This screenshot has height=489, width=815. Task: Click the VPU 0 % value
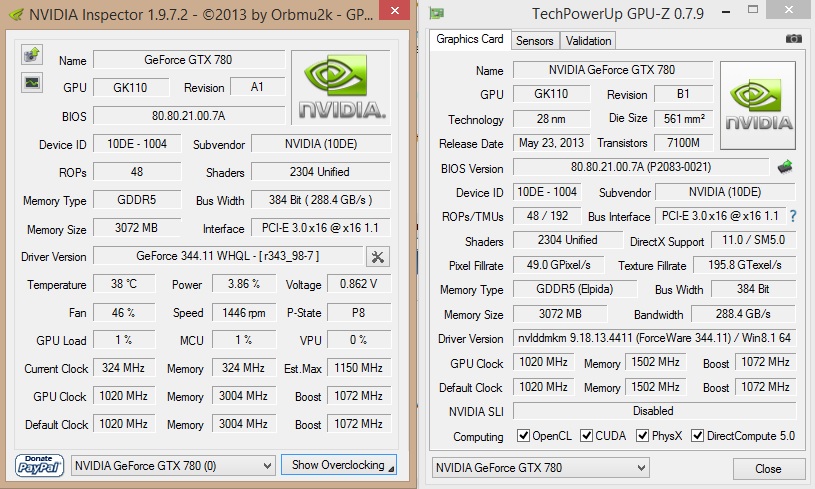coord(359,340)
